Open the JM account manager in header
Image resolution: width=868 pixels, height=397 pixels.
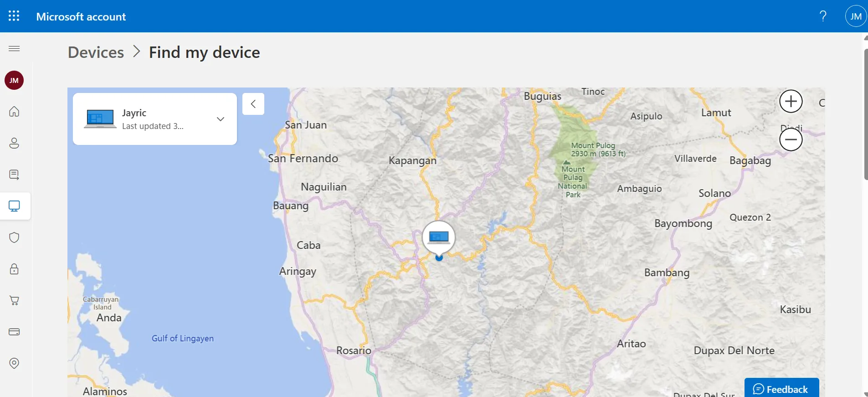click(856, 16)
